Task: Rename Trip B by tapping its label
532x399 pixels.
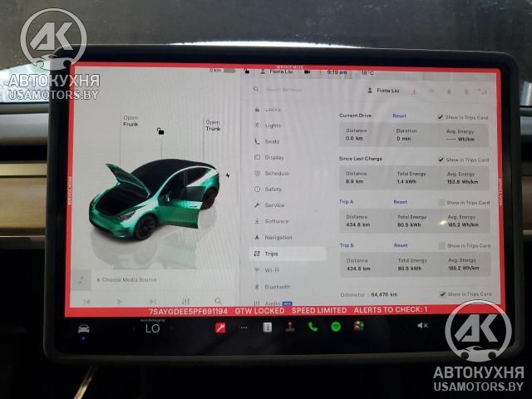Action: 347,245
